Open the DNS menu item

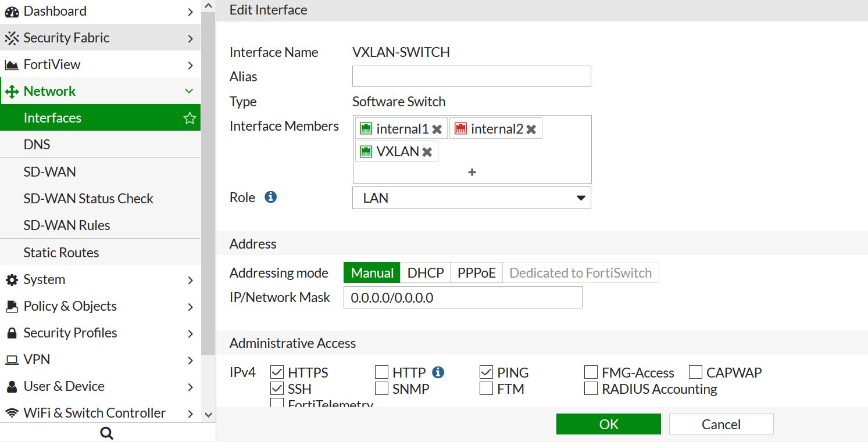pyautogui.click(x=101, y=145)
